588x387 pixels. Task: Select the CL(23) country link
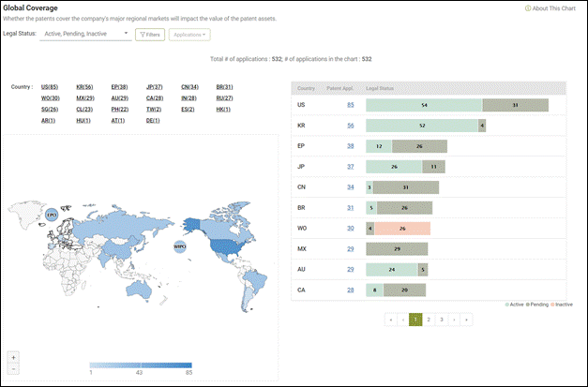(x=84, y=110)
